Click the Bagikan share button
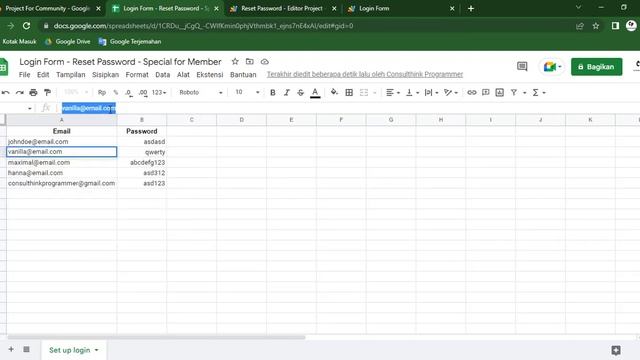 coord(596,67)
